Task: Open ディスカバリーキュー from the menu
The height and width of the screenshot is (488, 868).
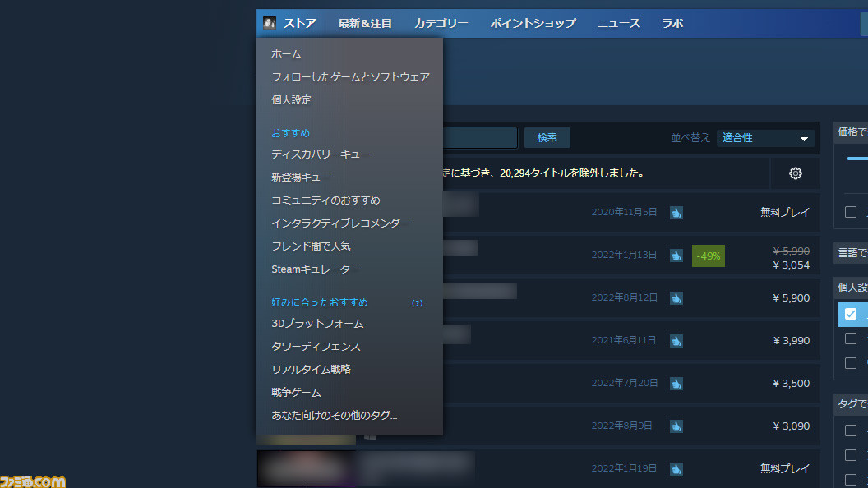Action: (x=321, y=154)
